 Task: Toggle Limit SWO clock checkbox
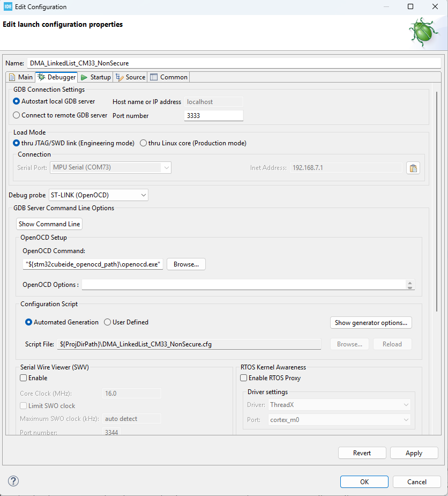pos(24,405)
